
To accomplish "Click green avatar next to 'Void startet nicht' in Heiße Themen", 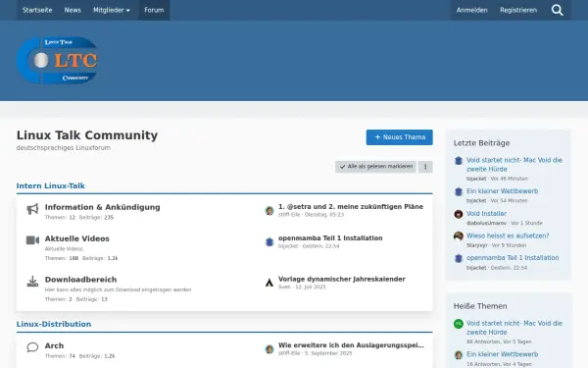I will [x=459, y=324].
